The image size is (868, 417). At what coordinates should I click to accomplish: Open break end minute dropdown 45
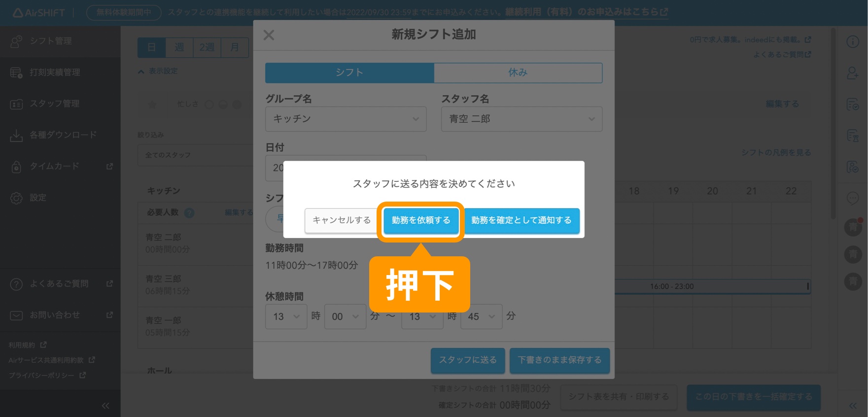point(481,316)
